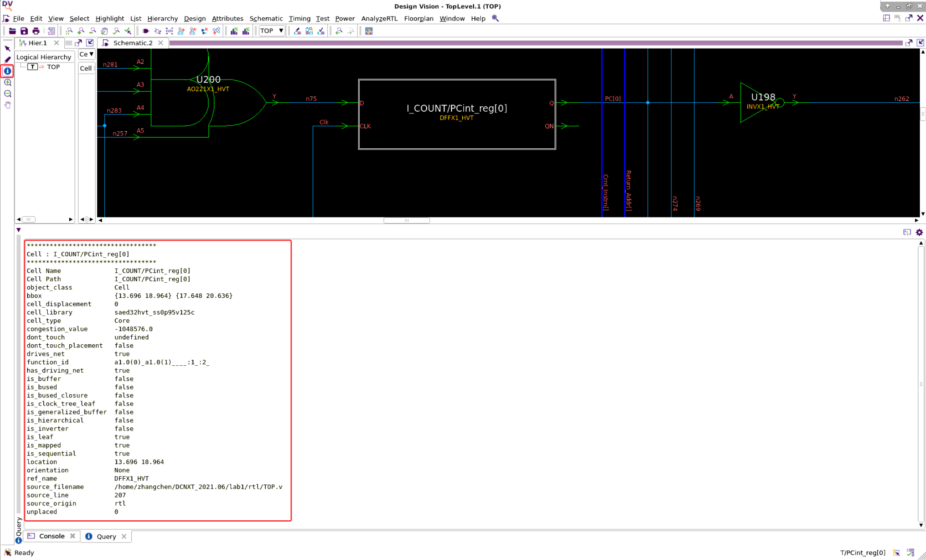Click the layout grid icon in toolbar
The height and width of the screenshot is (560, 926).
pos(369,31)
